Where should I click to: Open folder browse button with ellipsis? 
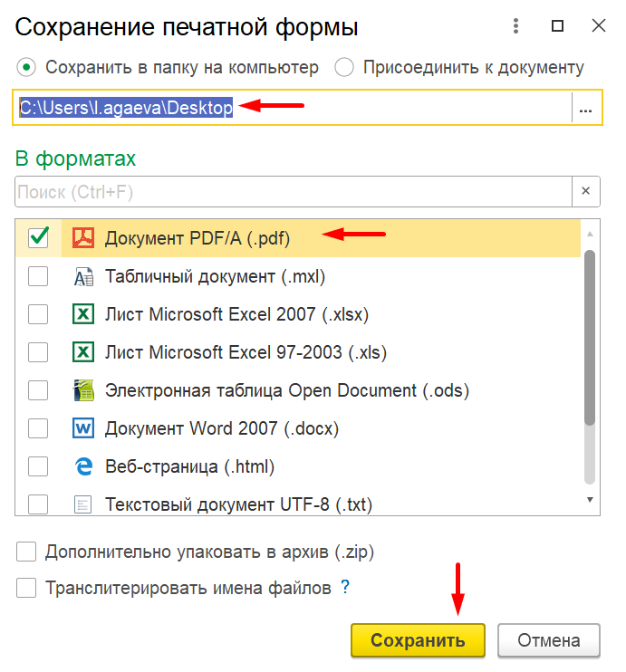pos(586,108)
